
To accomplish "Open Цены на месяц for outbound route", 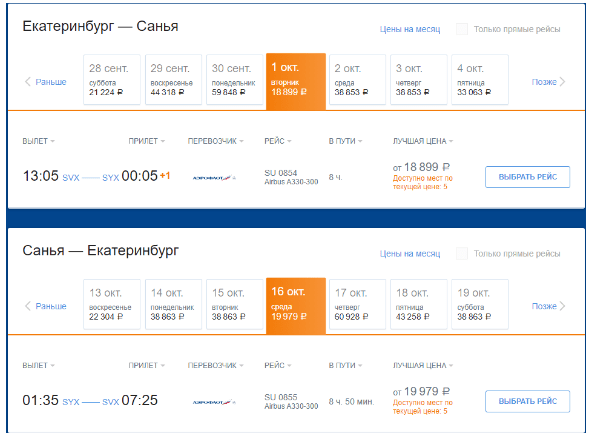I will pyautogui.click(x=410, y=29).
